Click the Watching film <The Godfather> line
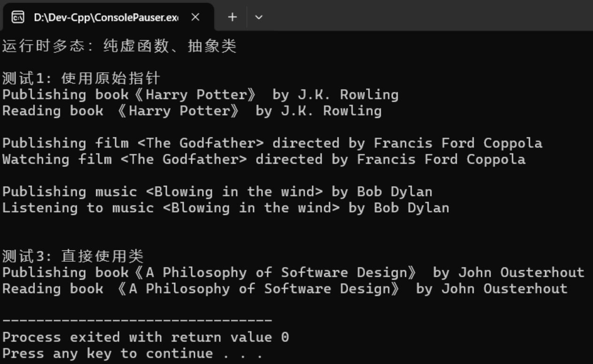Viewport: 593px width, 364px height. (x=264, y=159)
